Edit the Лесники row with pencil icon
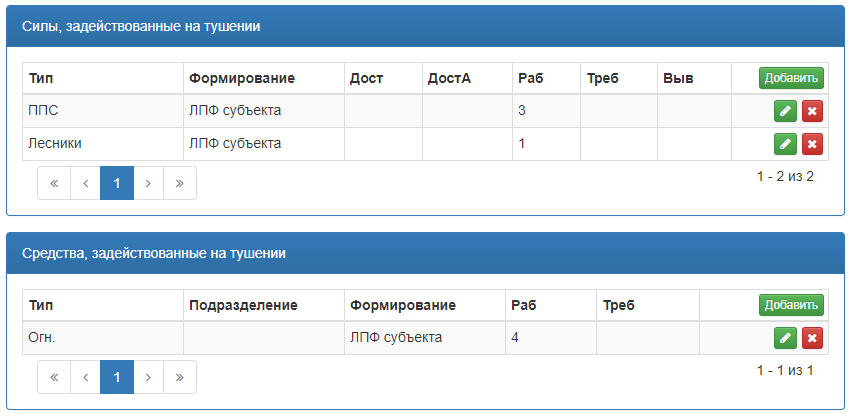This screenshot has height=418, width=853. [785, 144]
